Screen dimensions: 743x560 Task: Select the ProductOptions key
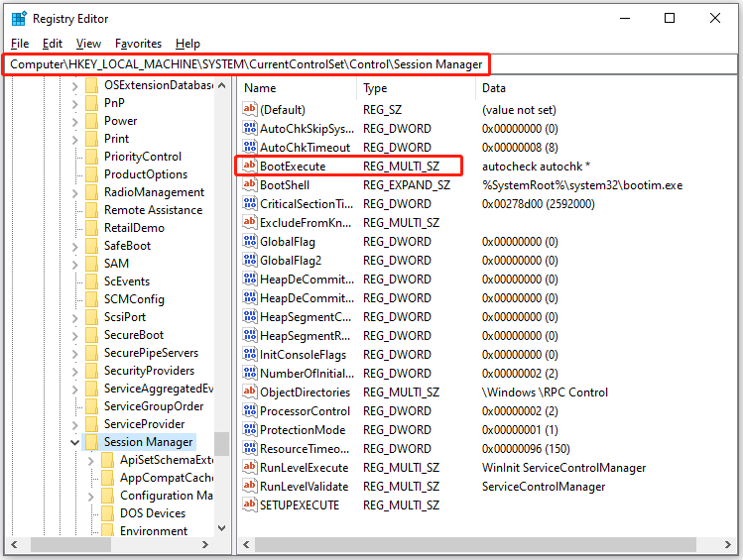coord(146,174)
